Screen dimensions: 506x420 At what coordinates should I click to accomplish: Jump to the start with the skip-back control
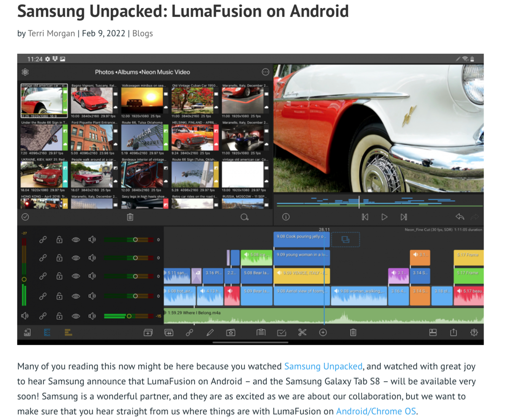pos(365,217)
